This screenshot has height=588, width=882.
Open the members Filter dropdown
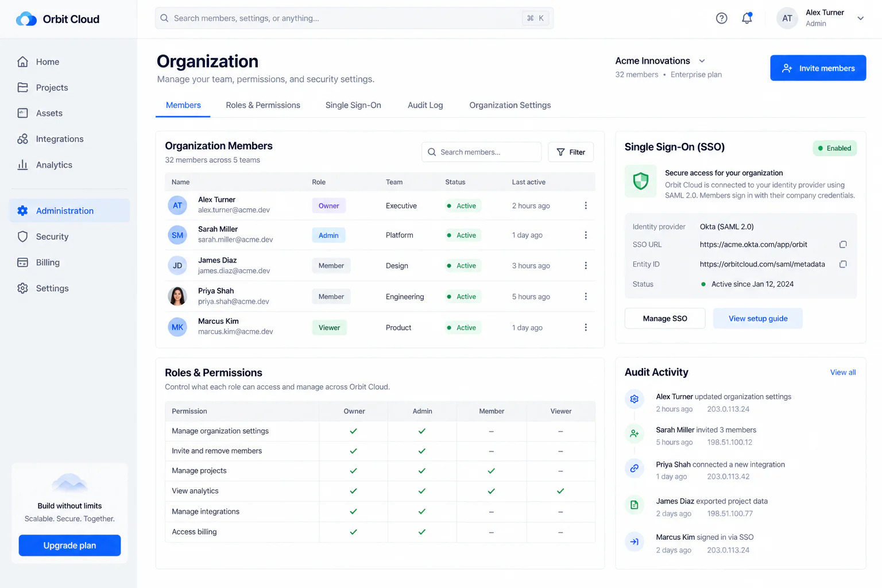click(571, 152)
